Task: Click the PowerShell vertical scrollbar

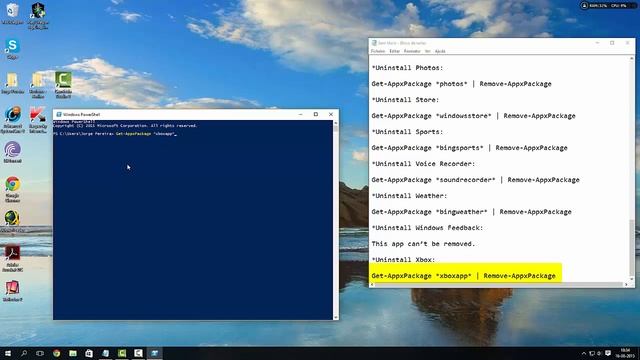Action: click(336, 220)
